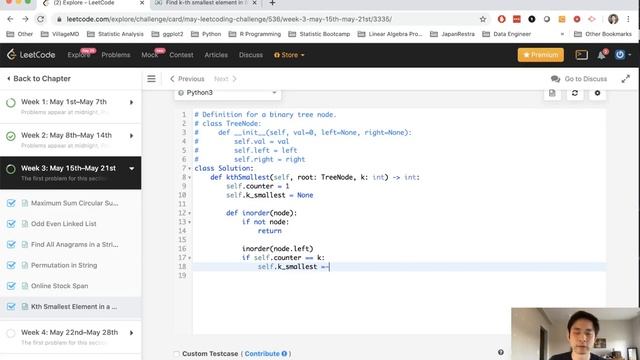
Task: Open the Python3 language dropdown
Action: point(228,93)
